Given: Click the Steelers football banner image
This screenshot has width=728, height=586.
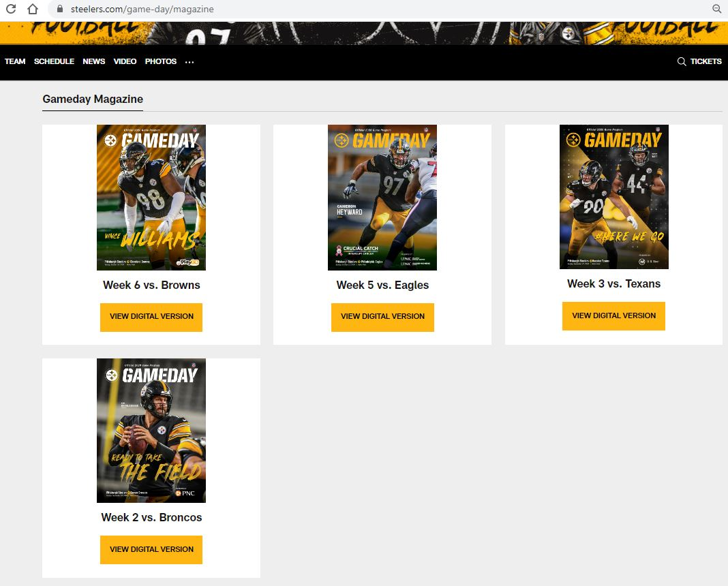Looking at the screenshot, I should click(x=364, y=33).
